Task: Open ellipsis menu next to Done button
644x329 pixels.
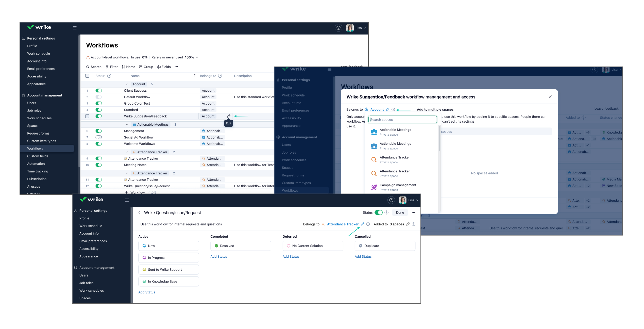Action: (x=413, y=212)
